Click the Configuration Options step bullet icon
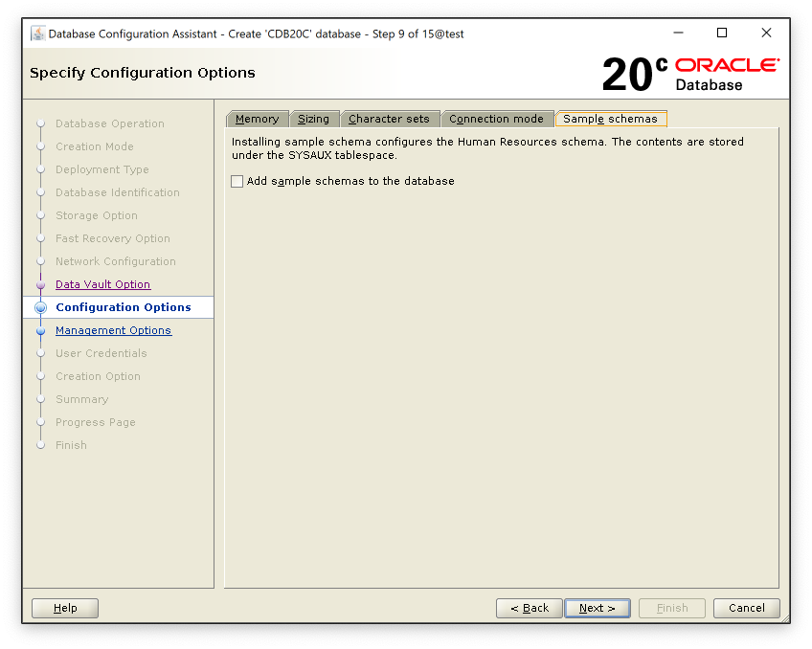Screen dimensions: 812x649 40,307
